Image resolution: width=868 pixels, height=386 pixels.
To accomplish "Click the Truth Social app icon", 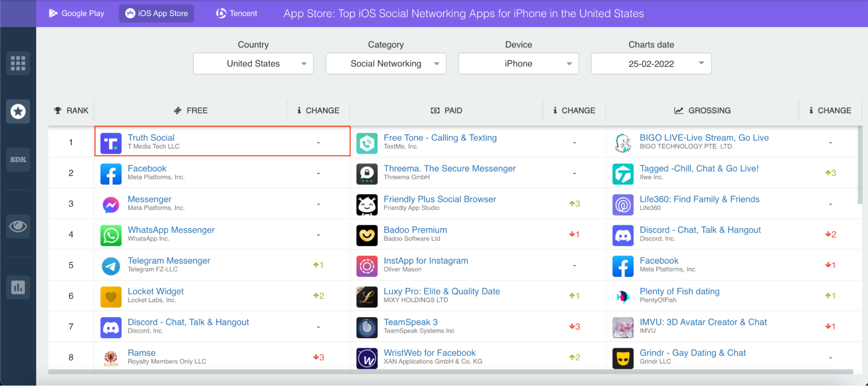I will [111, 143].
